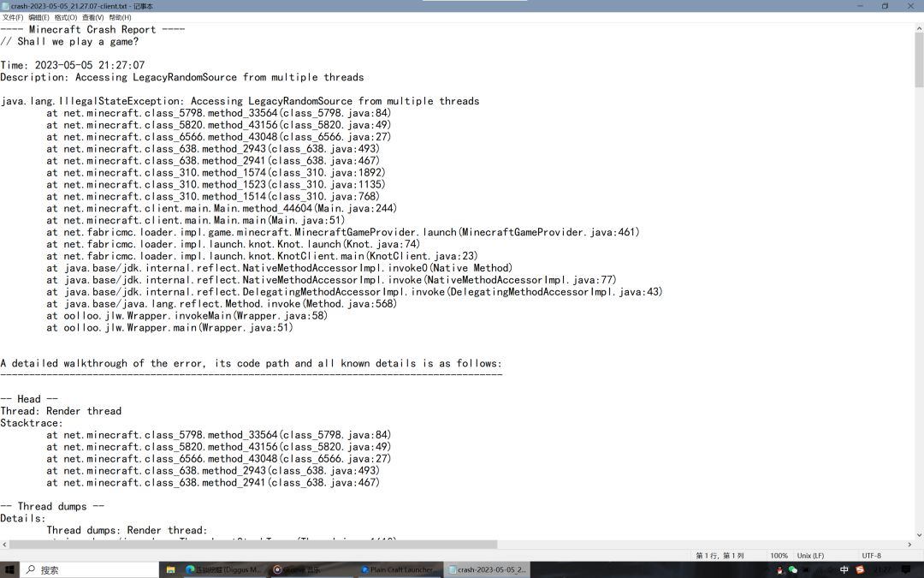This screenshot has height=578, width=924.
Task: Click the Minecraft Crash Report heading line
Action: (x=92, y=29)
